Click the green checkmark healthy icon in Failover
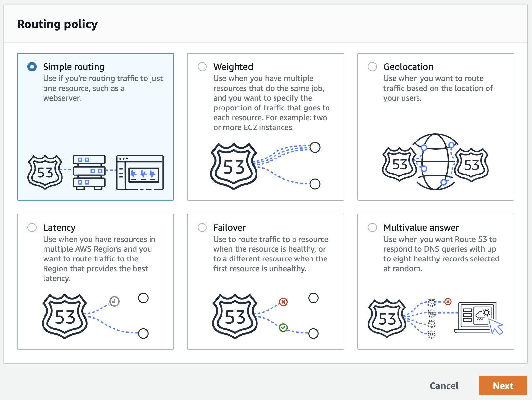 tap(283, 327)
